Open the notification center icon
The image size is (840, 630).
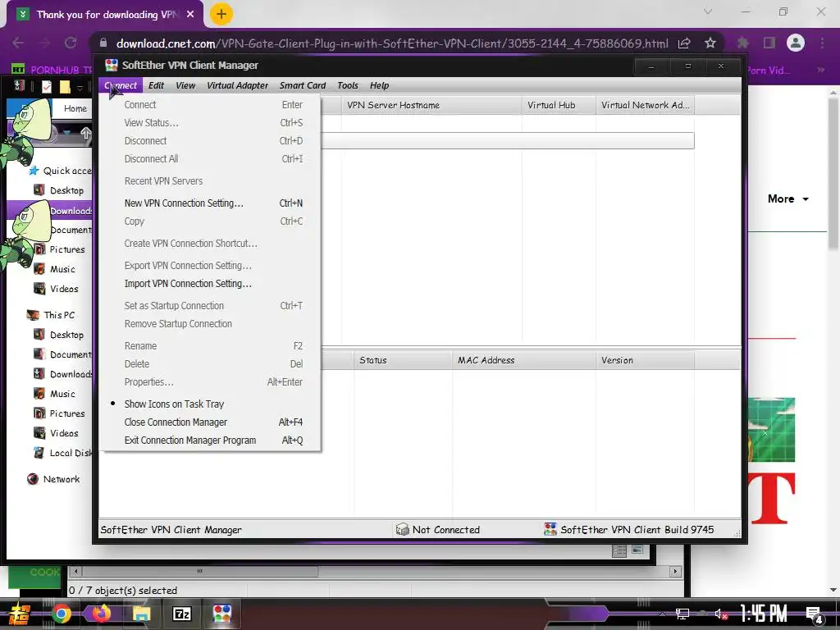[x=814, y=614]
